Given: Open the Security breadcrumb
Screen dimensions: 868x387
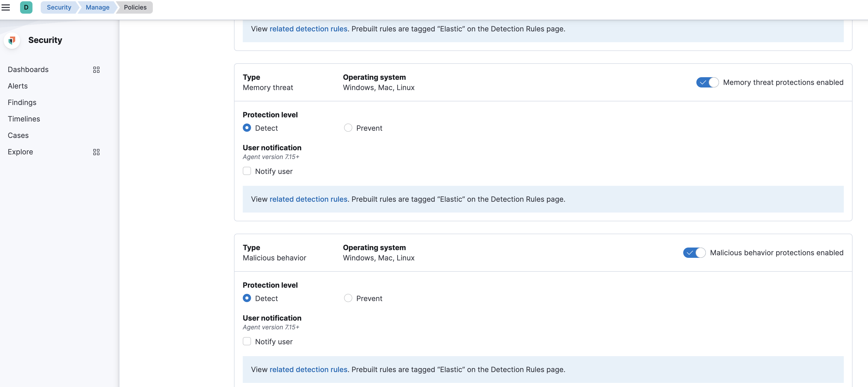Looking at the screenshot, I should [x=59, y=7].
